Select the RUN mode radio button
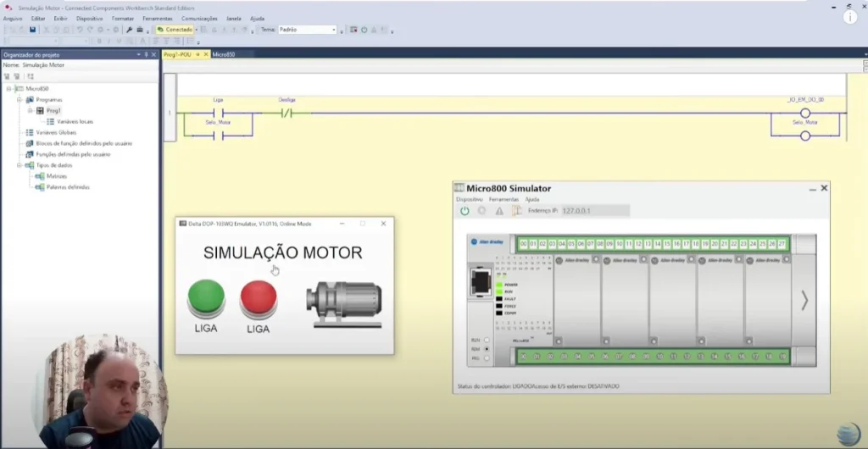 [487, 340]
